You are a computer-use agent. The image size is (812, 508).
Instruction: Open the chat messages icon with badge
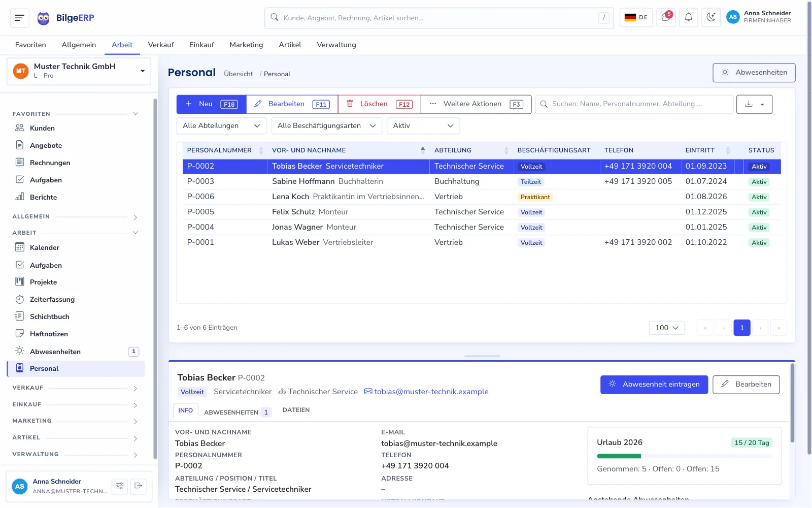tap(666, 18)
